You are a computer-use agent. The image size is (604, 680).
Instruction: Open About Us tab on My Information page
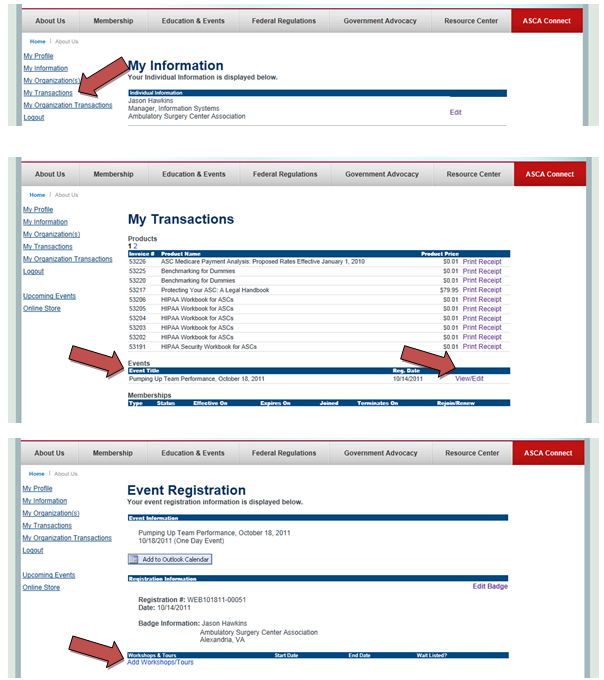click(x=50, y=21)
